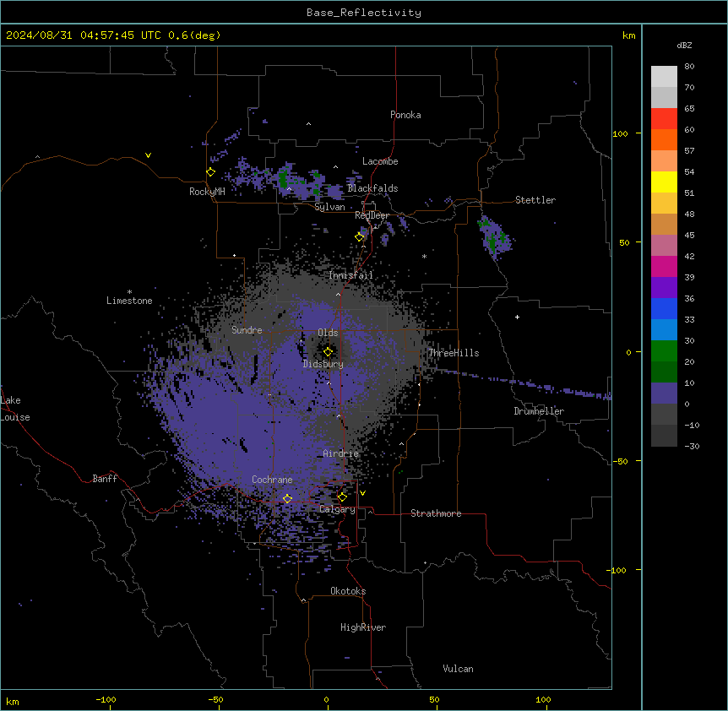The width and height of the screenshot is (728, 711).
Task: Click the Innisfail label
Action: [351, 275]
